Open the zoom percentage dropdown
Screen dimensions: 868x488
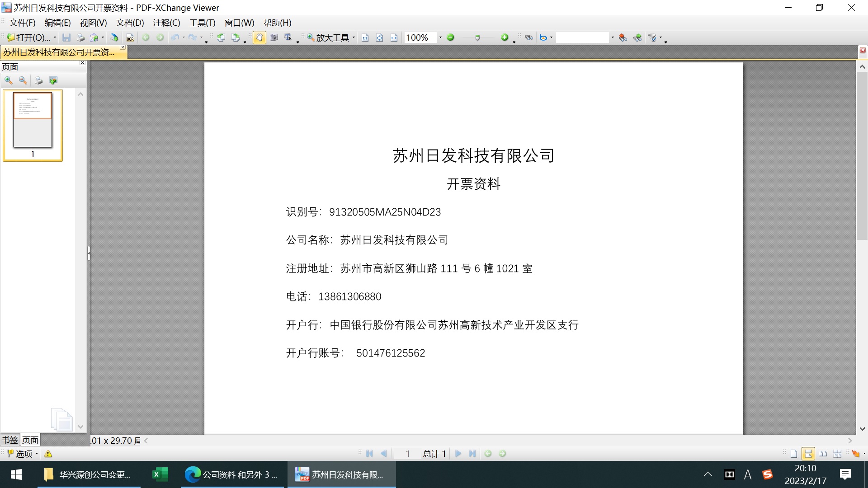[440, 38]
